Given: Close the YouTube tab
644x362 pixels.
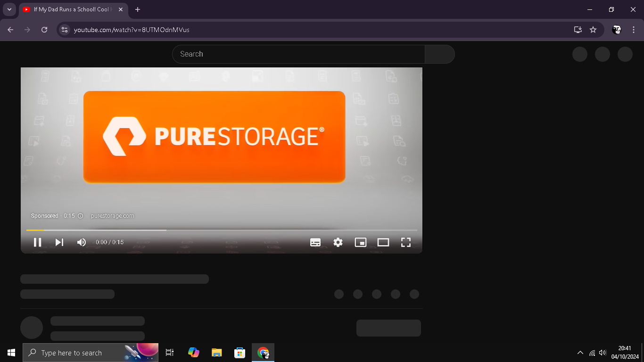Looking at the screenshot, I should click(x=121, y=9).
